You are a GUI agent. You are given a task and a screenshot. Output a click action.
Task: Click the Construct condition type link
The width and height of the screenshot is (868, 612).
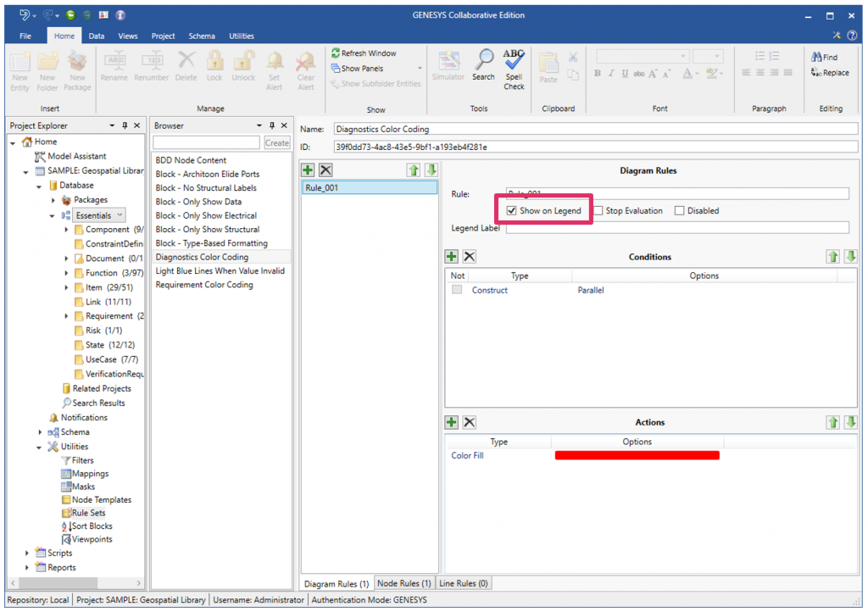click(489, 290)
